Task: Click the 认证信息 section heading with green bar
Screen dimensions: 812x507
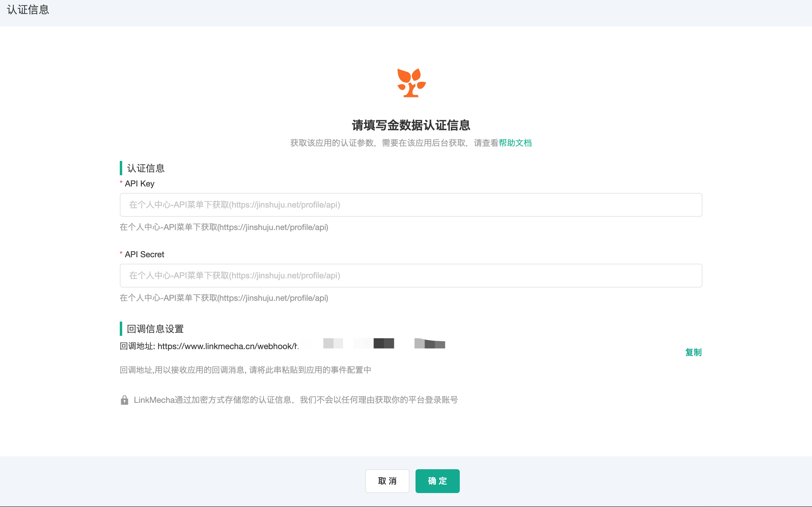Action: tap(146, 168)
